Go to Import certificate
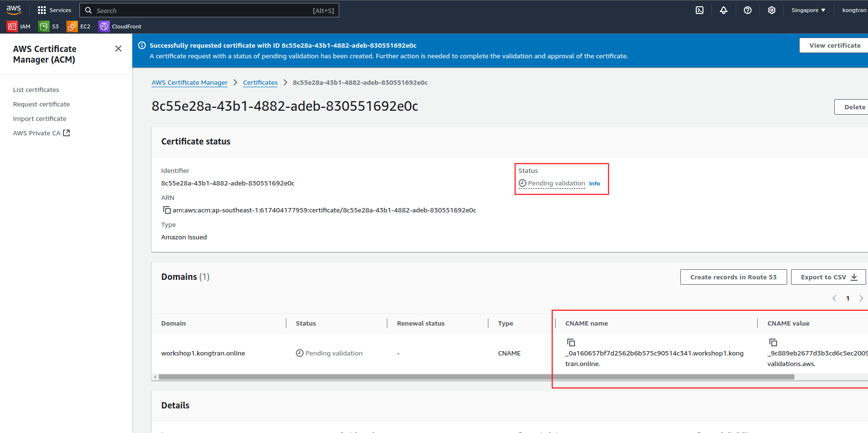 tap(39, 118)
